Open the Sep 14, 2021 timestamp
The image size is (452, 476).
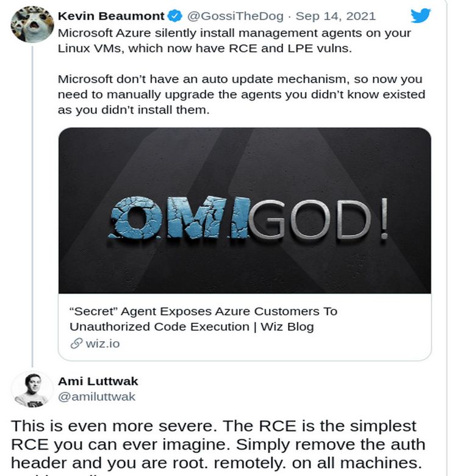(335, 16)
